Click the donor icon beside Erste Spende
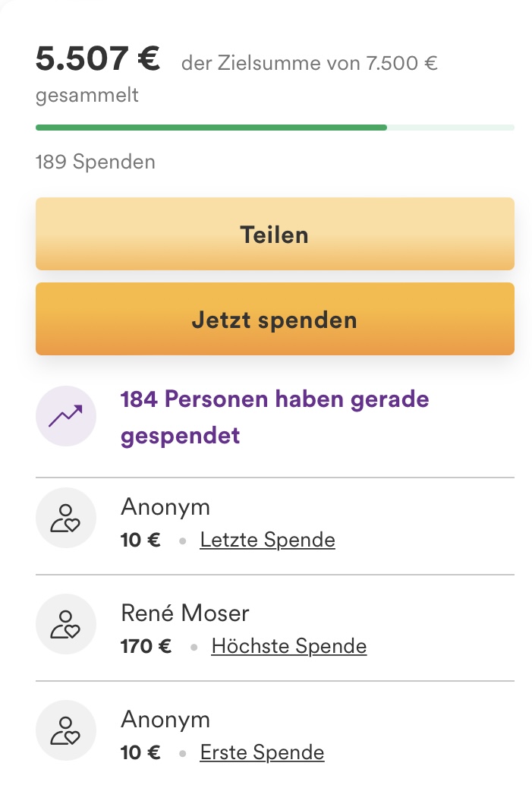The height and width of the screenshot is (785, 532). 66,730
